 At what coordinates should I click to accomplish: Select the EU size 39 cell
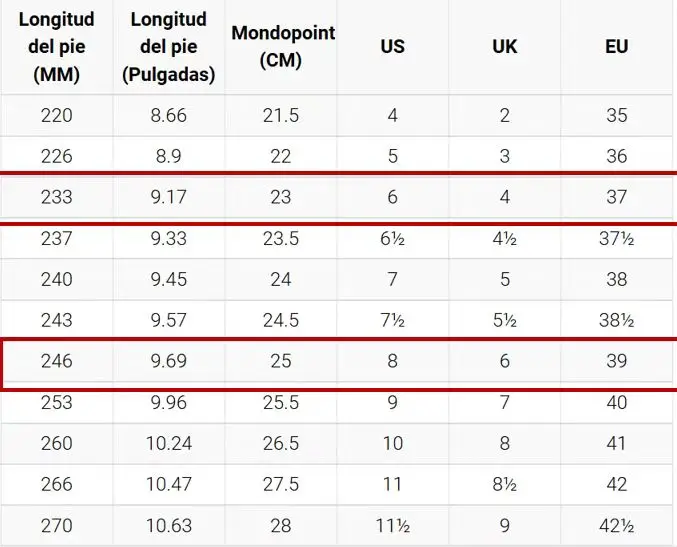(616, 362)
